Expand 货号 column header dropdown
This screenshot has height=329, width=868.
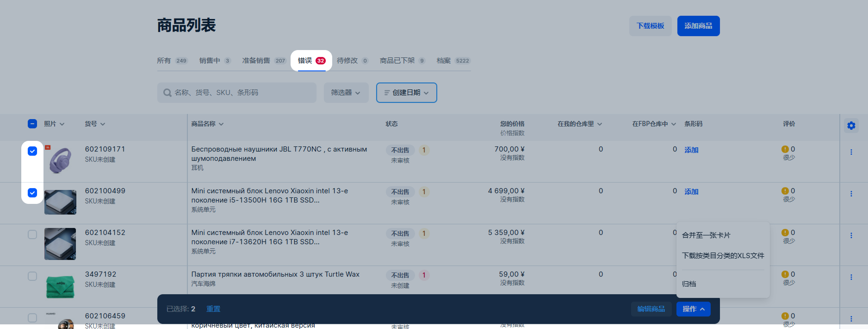103,124
